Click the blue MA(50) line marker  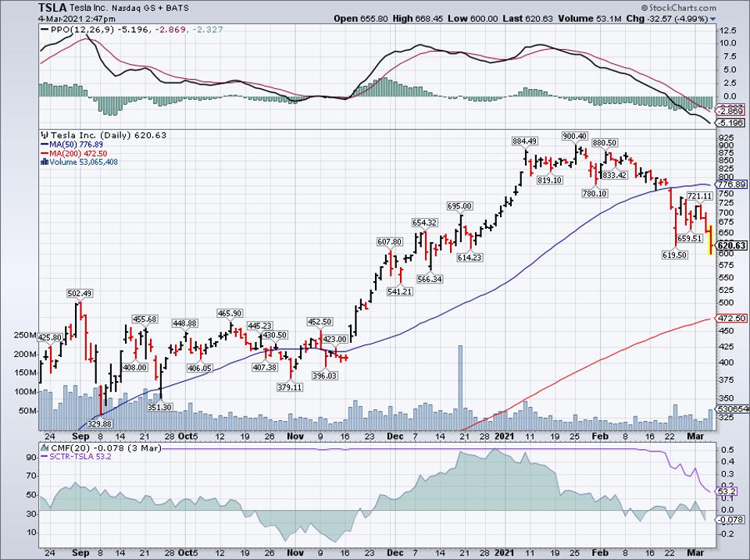pos(44,144)
